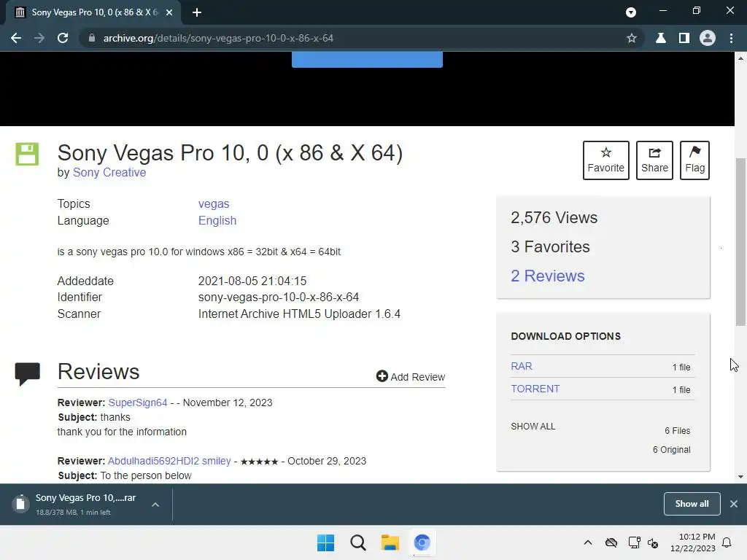This screenshot has width=747, height=560.
Task: Click the lock icon in address bar
Action: [x=92, y=38]
